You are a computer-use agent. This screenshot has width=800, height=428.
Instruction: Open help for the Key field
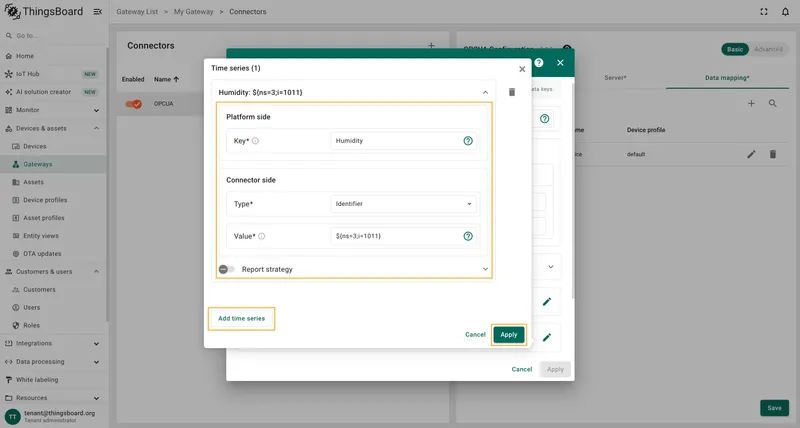point(468,141)
